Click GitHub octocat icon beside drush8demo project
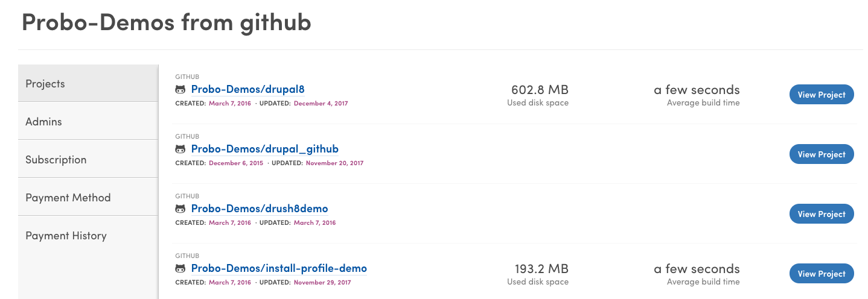The height and width of the screenshot is (299, 868). pyautogui.click(x=180, y=209)
